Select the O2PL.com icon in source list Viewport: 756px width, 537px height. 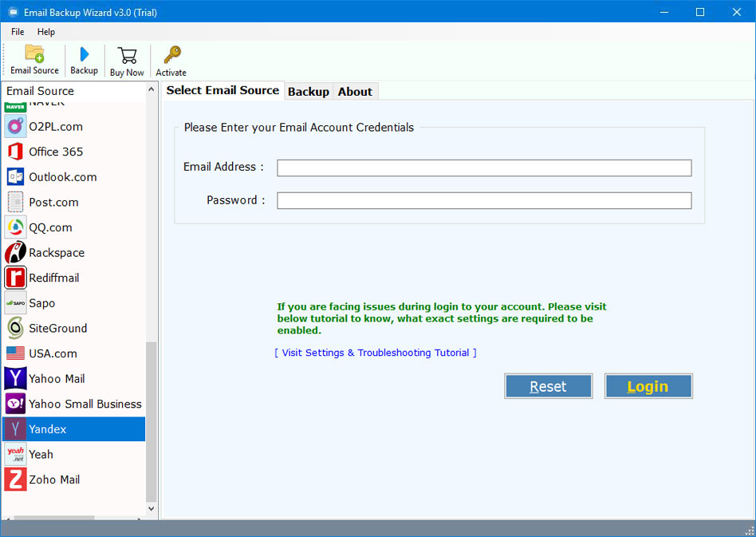(x=15, y=127)
